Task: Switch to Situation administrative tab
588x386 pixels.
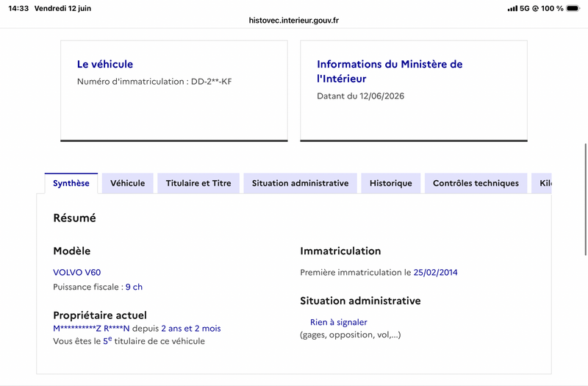Action: pyautogui.click(x=300, y=183)
